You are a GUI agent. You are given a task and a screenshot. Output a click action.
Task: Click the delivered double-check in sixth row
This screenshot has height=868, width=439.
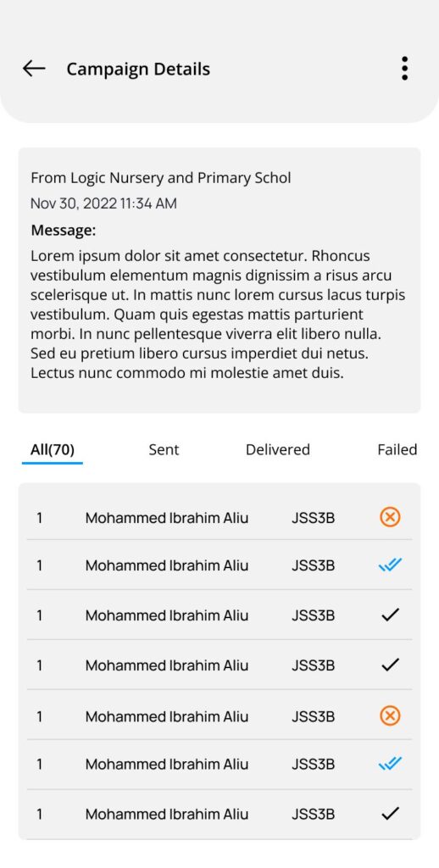click(x=391, y=764)
